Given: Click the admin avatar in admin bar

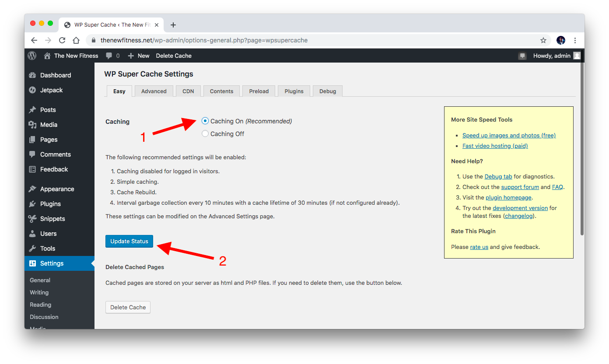Looking at the screenshot, I should click(x=577, y=56).
